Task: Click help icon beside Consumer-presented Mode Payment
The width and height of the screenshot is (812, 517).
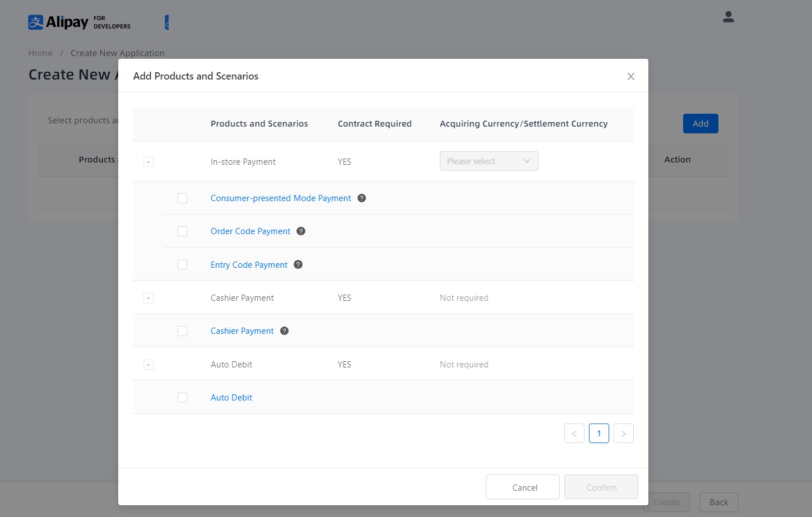Action: (x=361, y=198)
